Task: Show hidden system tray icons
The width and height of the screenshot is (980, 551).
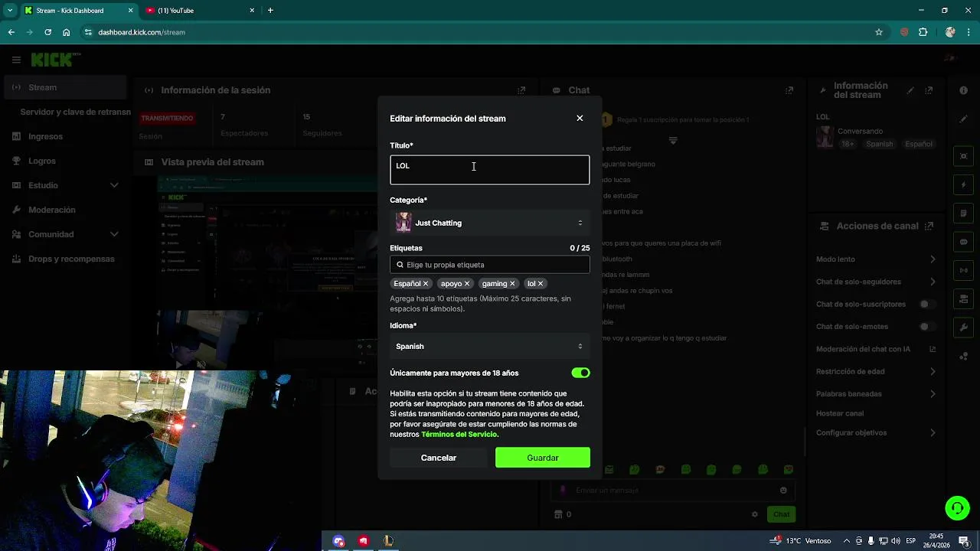Action: click(x=846, y=541)
